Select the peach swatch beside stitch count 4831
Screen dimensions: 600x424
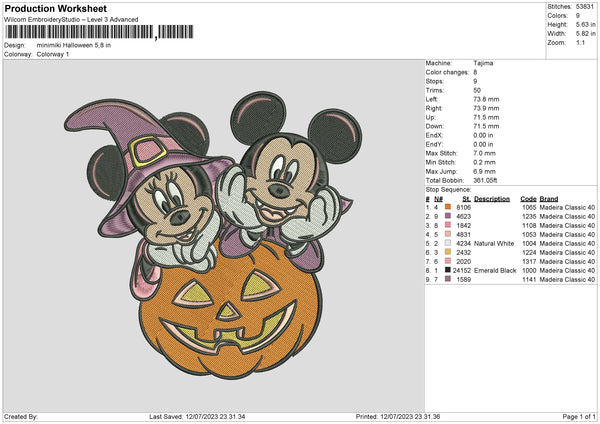[448, 234]
